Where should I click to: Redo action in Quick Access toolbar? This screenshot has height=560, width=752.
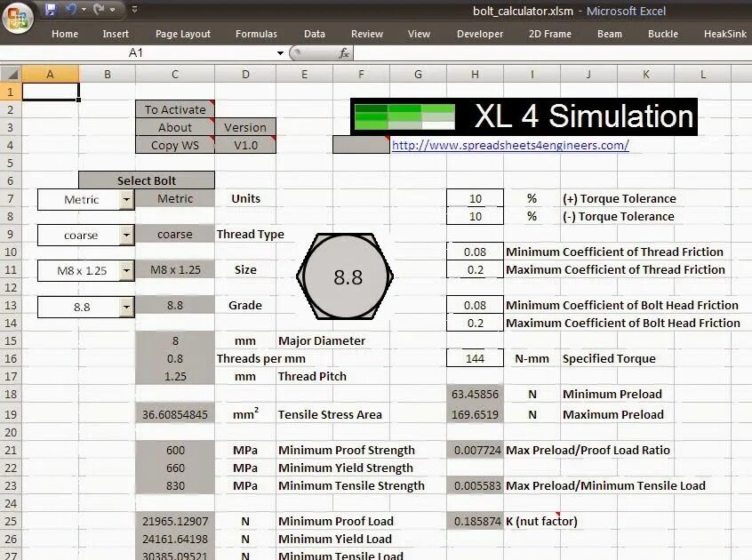point(100,9)
